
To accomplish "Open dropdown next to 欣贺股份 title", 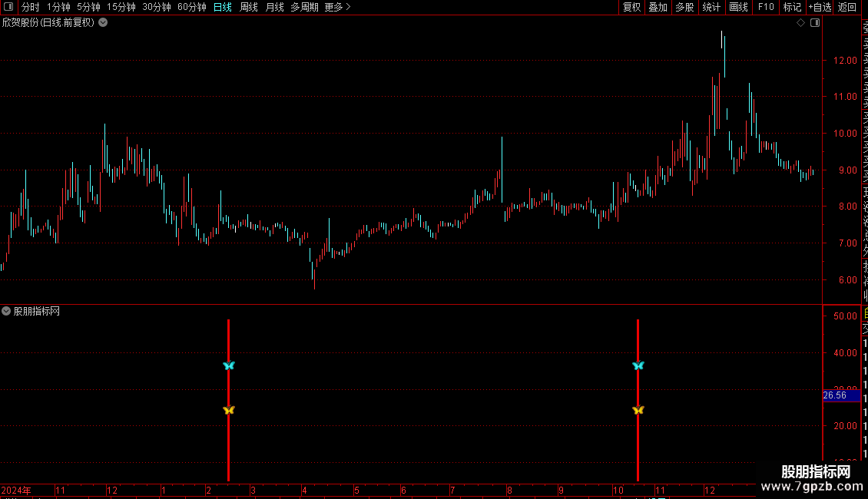I will (x=103, y=23).
